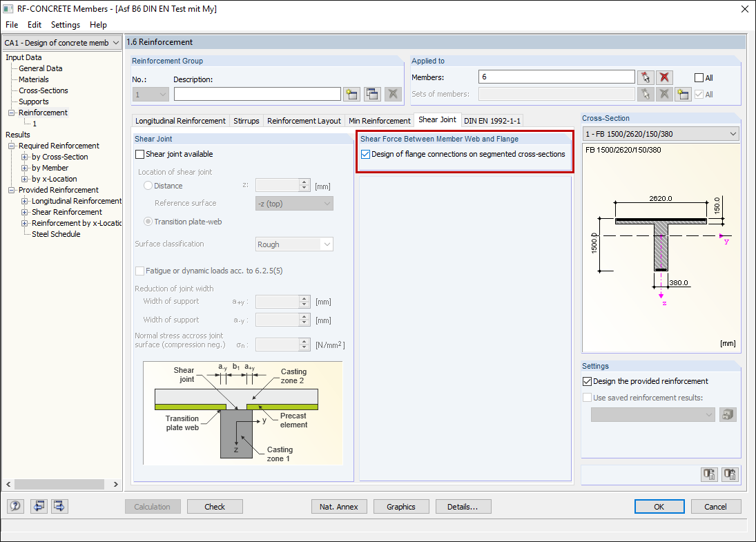Click help question mark icon at bottom left

[15, 506]
